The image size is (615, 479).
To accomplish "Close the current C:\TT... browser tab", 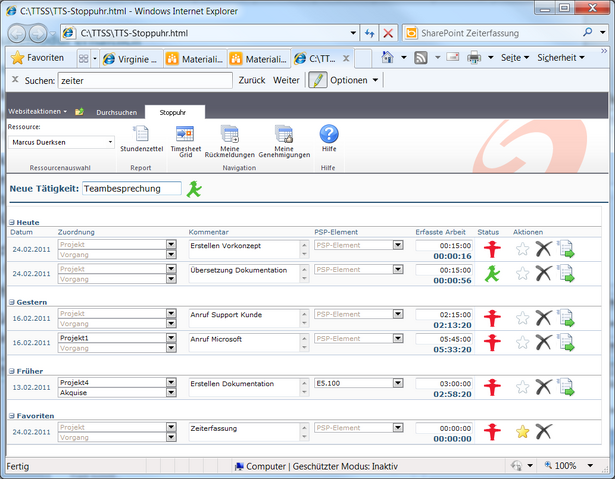I will [x=346, y=58].
